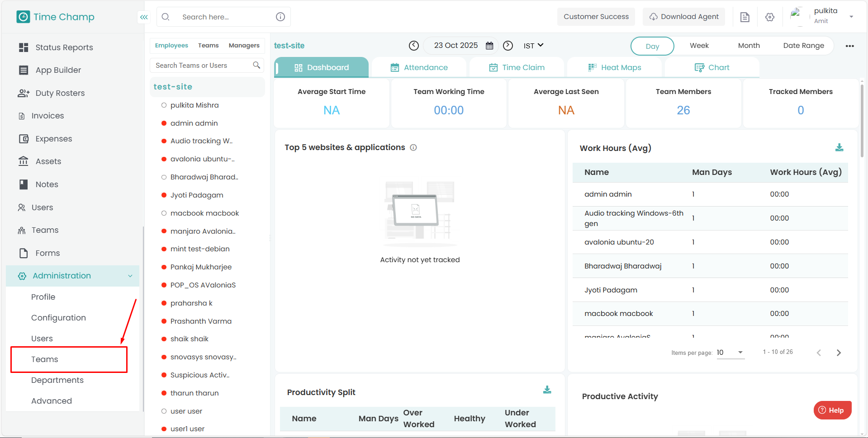Collapse the Administration menu section
Image resolution: width=868 pixels, height=438 pixels.
[130, 276]
